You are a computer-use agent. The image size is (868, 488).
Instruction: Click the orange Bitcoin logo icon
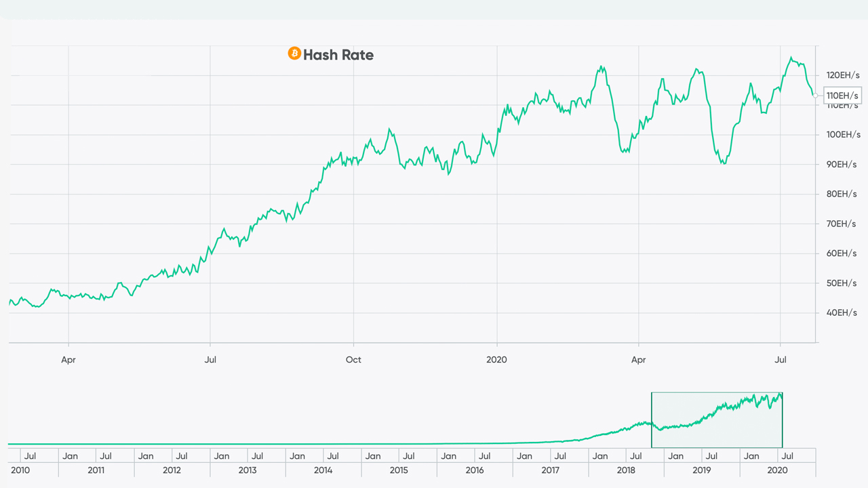coord(294,54)
